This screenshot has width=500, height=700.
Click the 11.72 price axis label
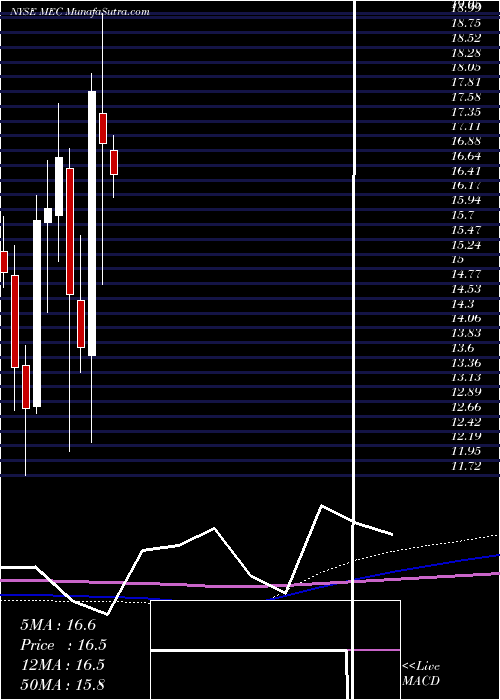coord(466,467)
